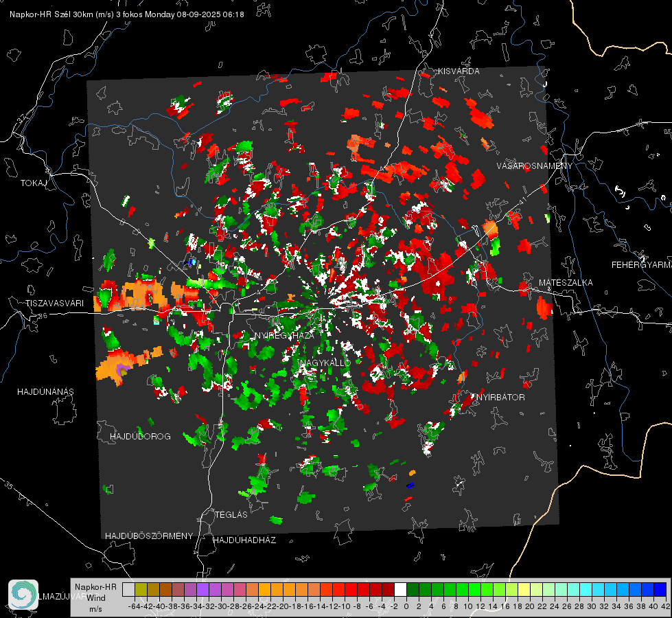Click the legend value label 0

coord(406,606)
